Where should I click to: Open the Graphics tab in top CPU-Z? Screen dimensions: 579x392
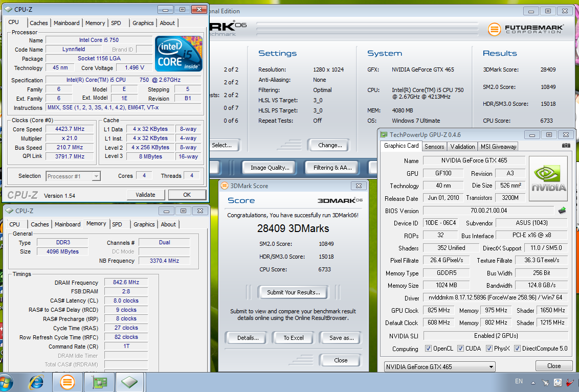143,23
